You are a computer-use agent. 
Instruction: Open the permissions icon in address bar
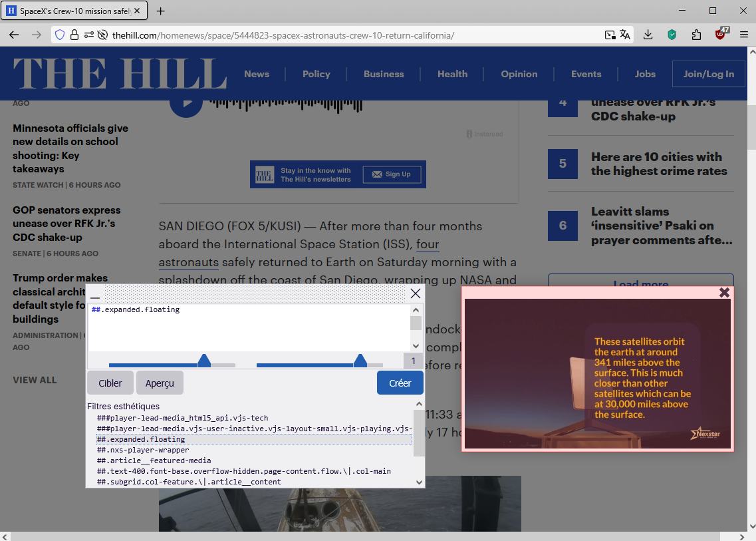tap(88, 35)
